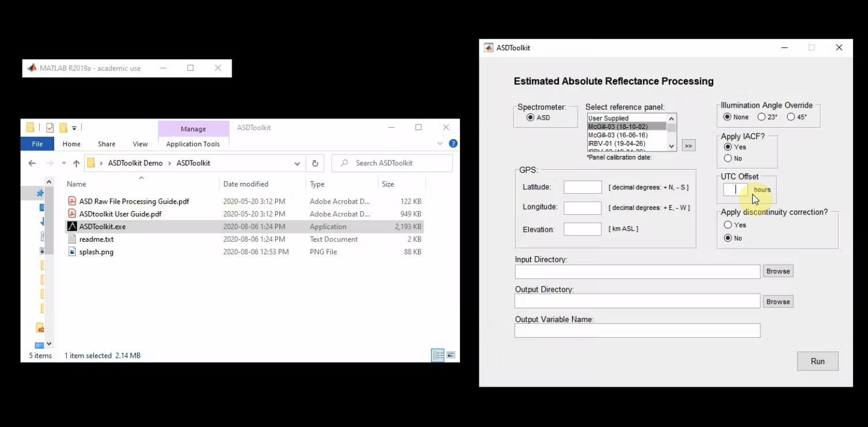Click the Elevation input field
Screen dimensions: 868x427
pos(583,229)
